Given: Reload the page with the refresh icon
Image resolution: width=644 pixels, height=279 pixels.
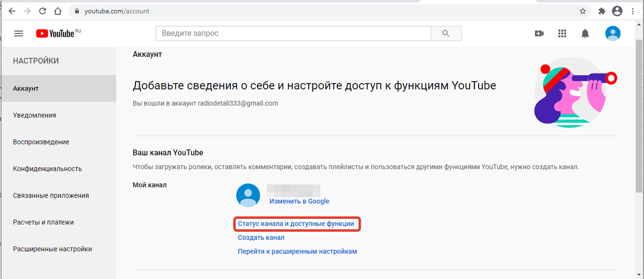Looking at the screenshot, I should 42,11.
